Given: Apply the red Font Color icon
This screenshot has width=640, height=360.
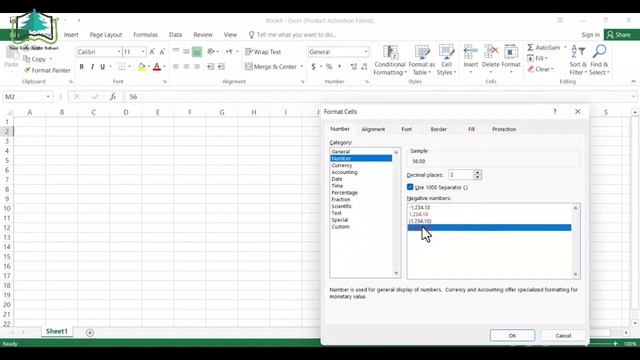Looking at the screenshot, I should (157, 67).
